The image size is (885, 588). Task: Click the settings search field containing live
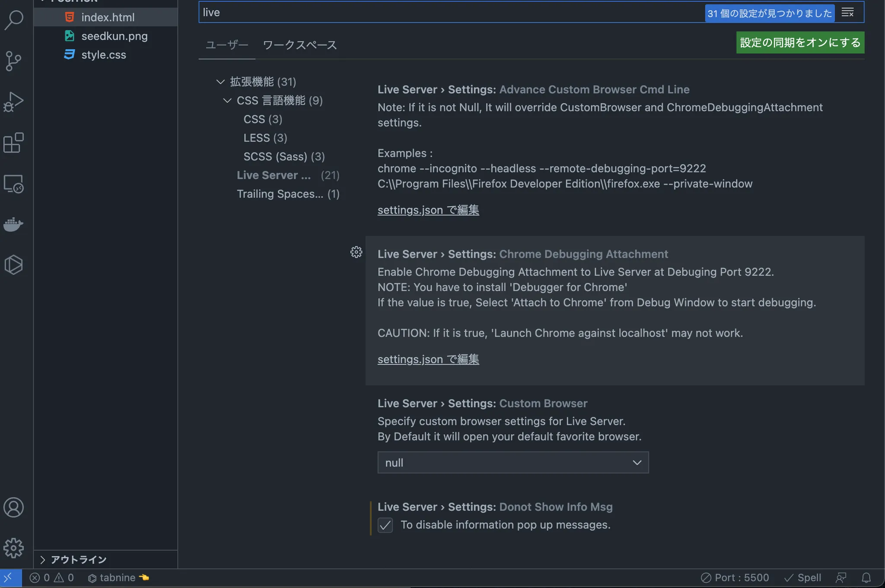pos(432,13)
